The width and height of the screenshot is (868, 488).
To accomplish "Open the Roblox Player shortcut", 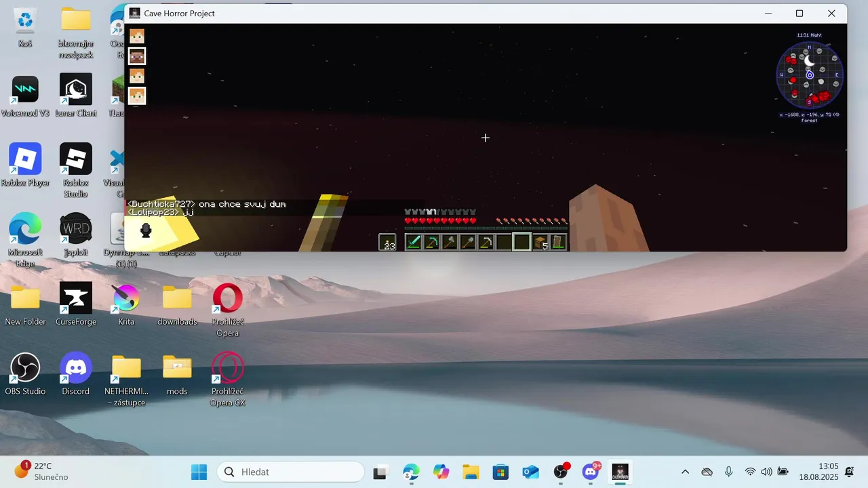I will [x=25, y=166].
